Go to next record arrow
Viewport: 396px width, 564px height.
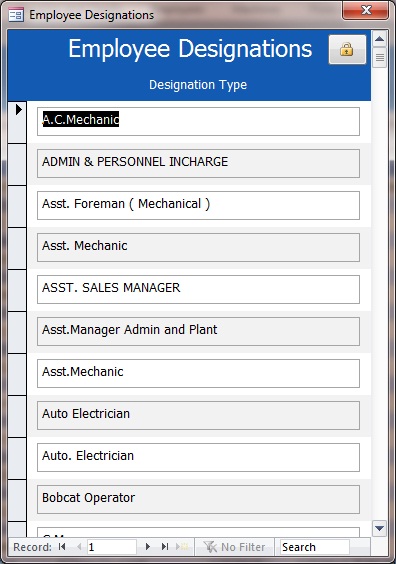tap(147, 547)
